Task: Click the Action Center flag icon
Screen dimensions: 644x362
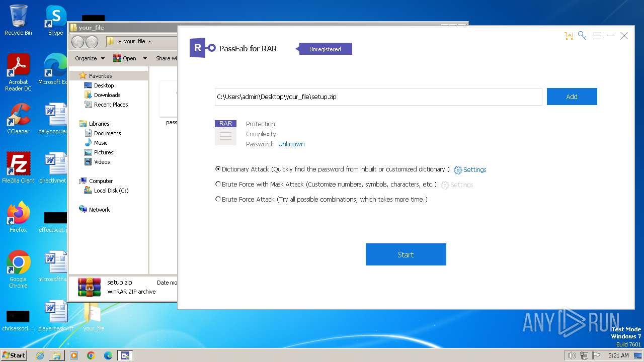Action: (x=596, y=355)
